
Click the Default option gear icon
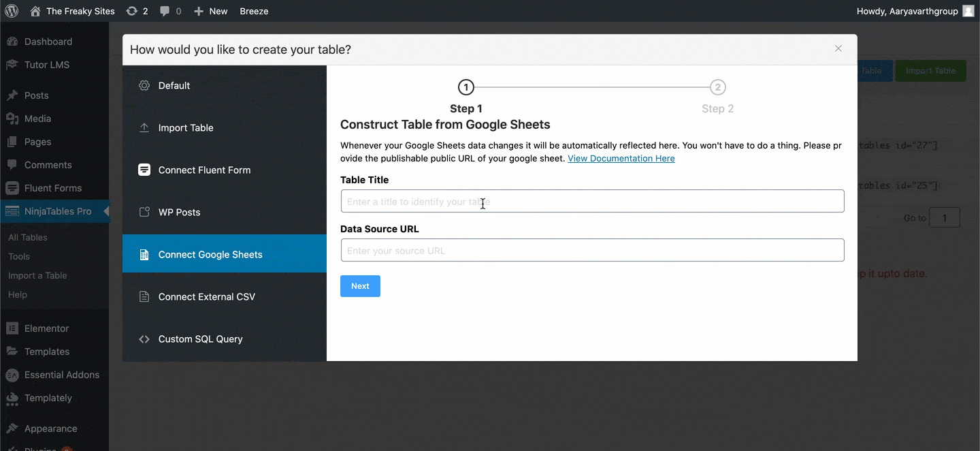click(x=144, y=86)
